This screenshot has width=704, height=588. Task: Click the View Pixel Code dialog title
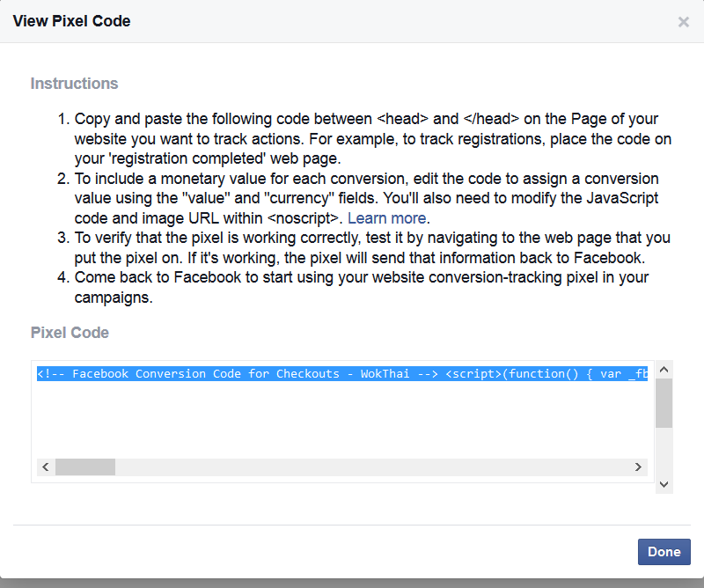point(71,21)
